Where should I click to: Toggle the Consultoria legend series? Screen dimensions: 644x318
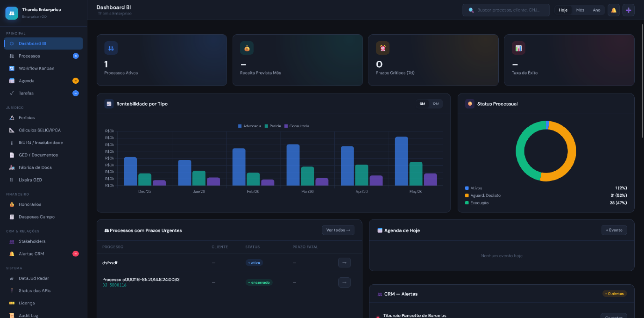[x=297, y=126]
